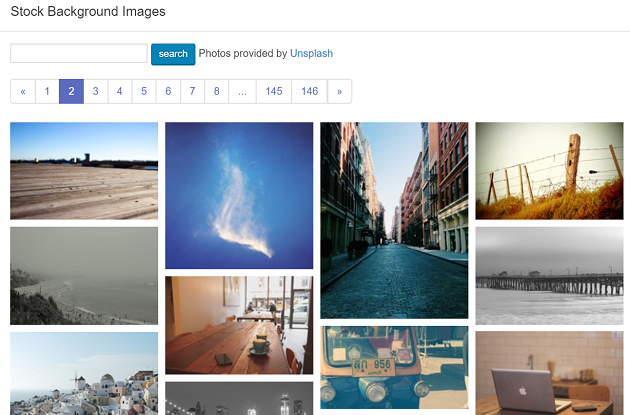Select the cafe table with coffee cups photo
Viewport: 630px width, 415px height.
click(239, 325)
